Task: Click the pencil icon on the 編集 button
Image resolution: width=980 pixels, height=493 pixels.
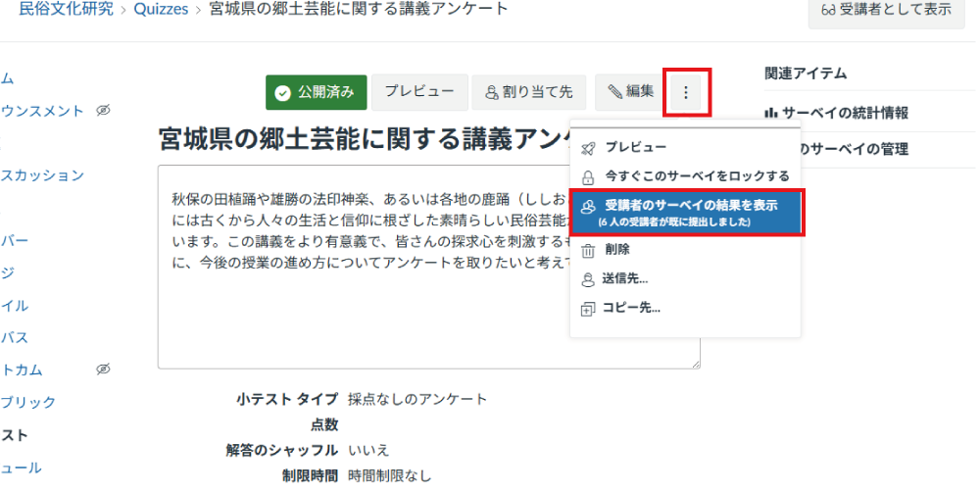Action: pos(614,92)
